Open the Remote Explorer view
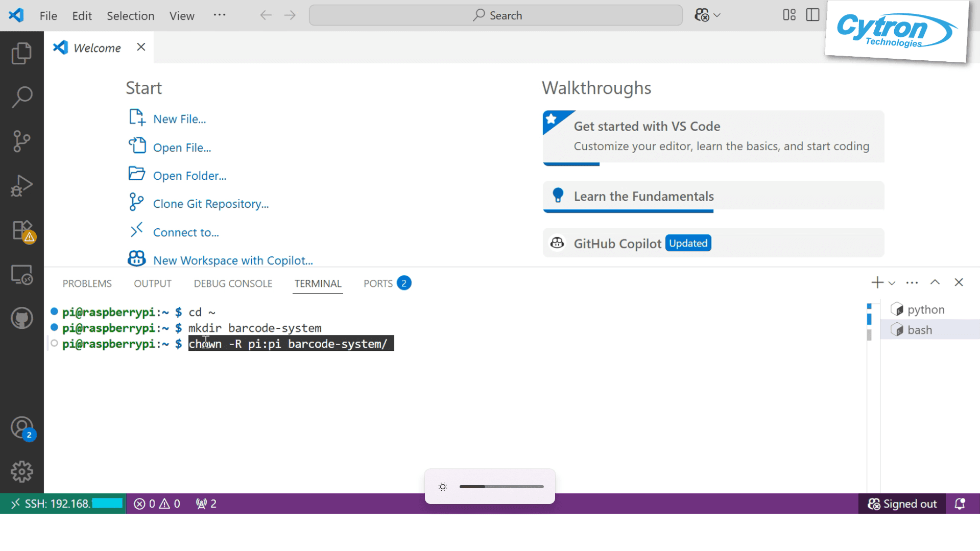Image resolution: width=980 pixels, height=551 pixels. [21, 274]
